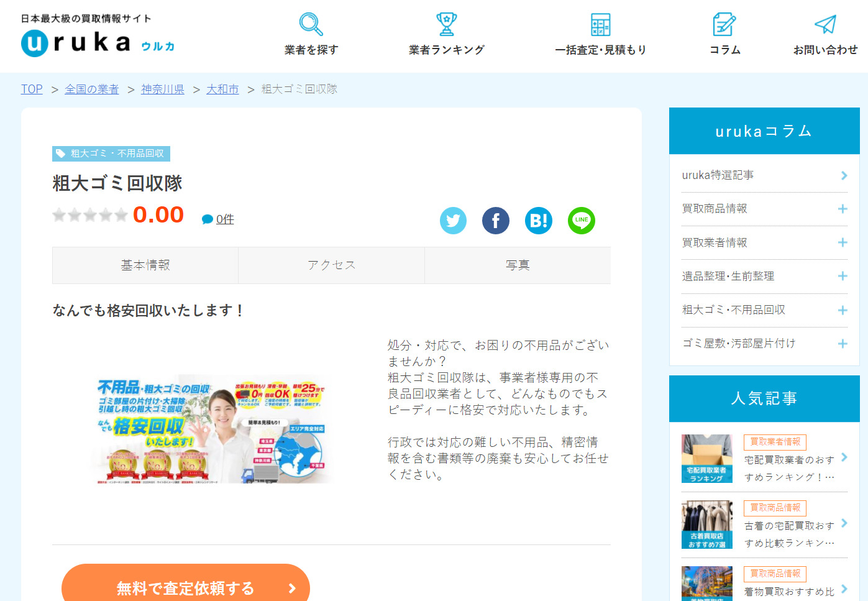This screenshot has width=868, height=601.
Task: Click the five-star rating display
Action: [90, 215]
